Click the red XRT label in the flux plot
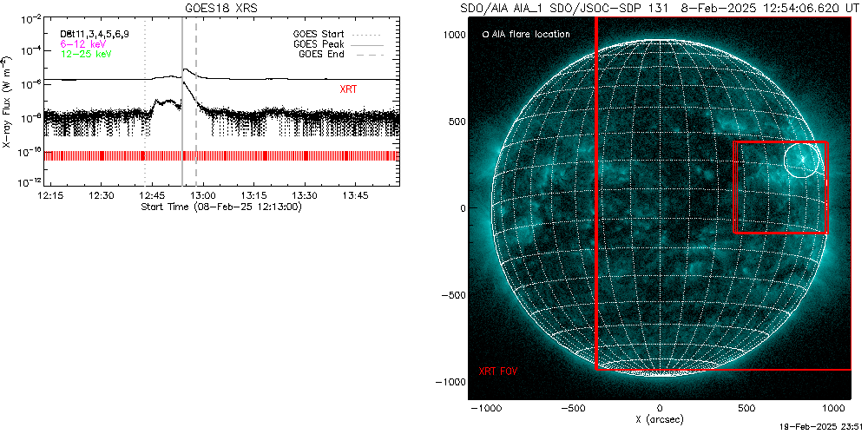This screenshot has width=868, height=434. click(348, 89)
